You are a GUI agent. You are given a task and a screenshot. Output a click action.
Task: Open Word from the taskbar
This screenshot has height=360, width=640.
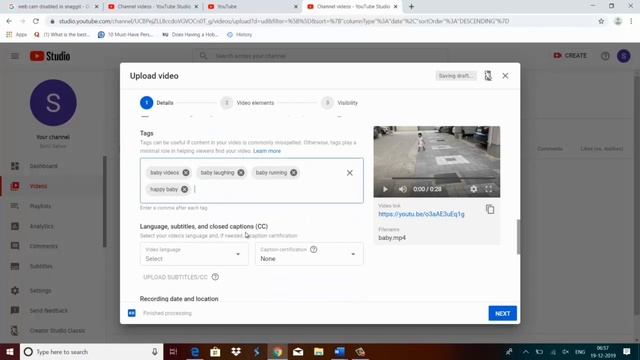click(x=339, y=352)
